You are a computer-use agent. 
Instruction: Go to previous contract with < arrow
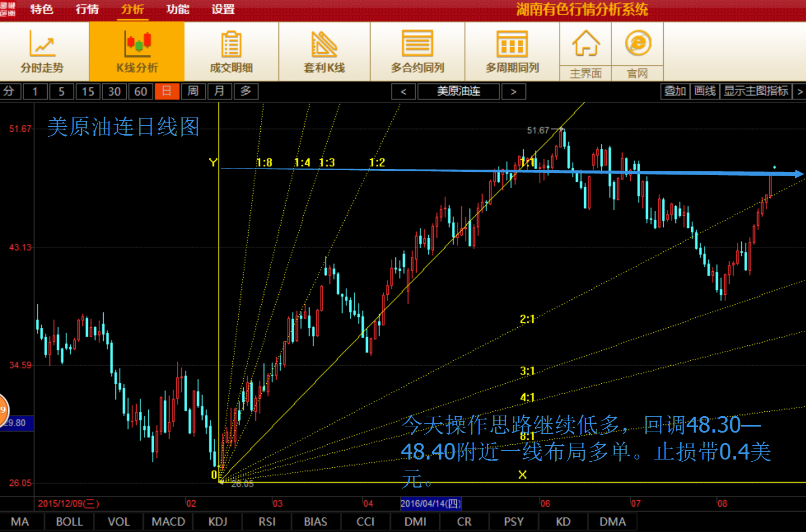[x=404, y=92]
